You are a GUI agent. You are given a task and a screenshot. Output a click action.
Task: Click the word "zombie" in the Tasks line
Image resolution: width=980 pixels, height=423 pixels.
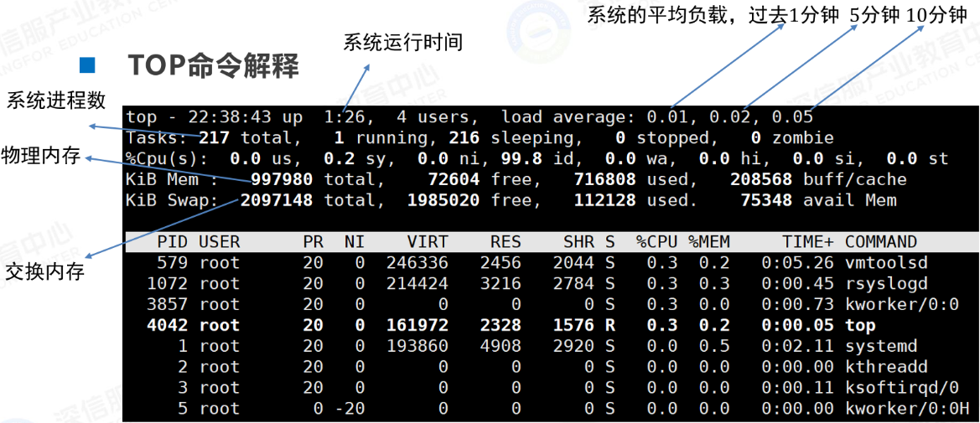(802, 138)
